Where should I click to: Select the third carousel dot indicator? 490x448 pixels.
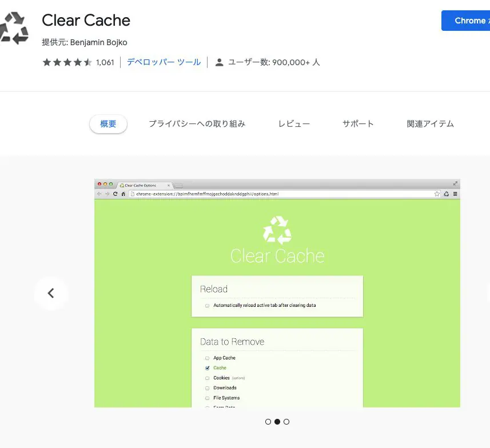[x=286, y=422]
